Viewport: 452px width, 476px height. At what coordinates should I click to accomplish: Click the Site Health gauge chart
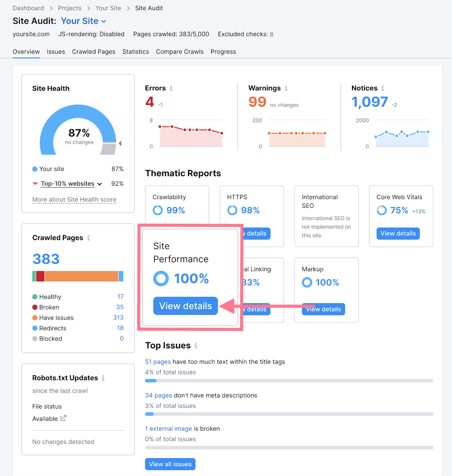coord(78,130)
